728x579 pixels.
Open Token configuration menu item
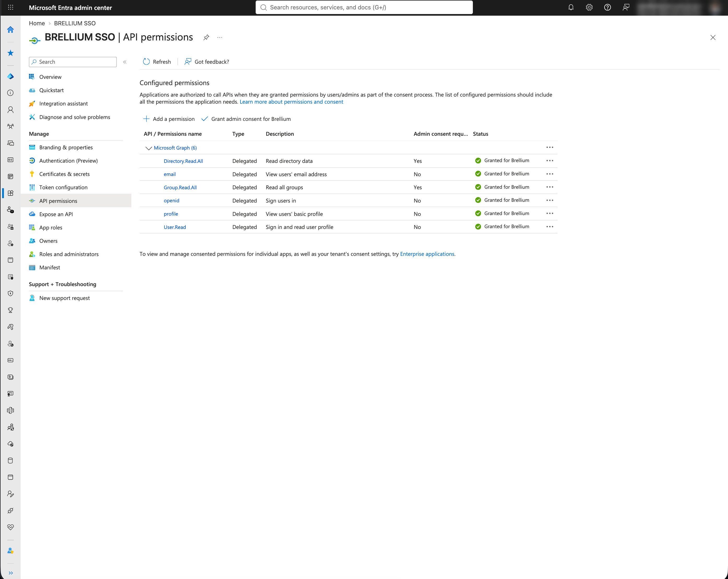click(x=63, y=187)
